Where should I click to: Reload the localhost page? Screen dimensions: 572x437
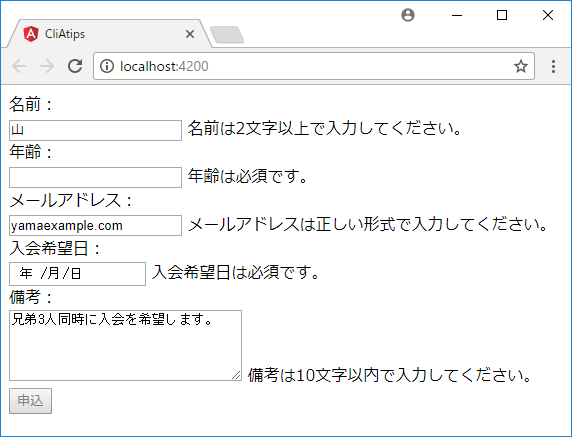click(x=75, y=66)
